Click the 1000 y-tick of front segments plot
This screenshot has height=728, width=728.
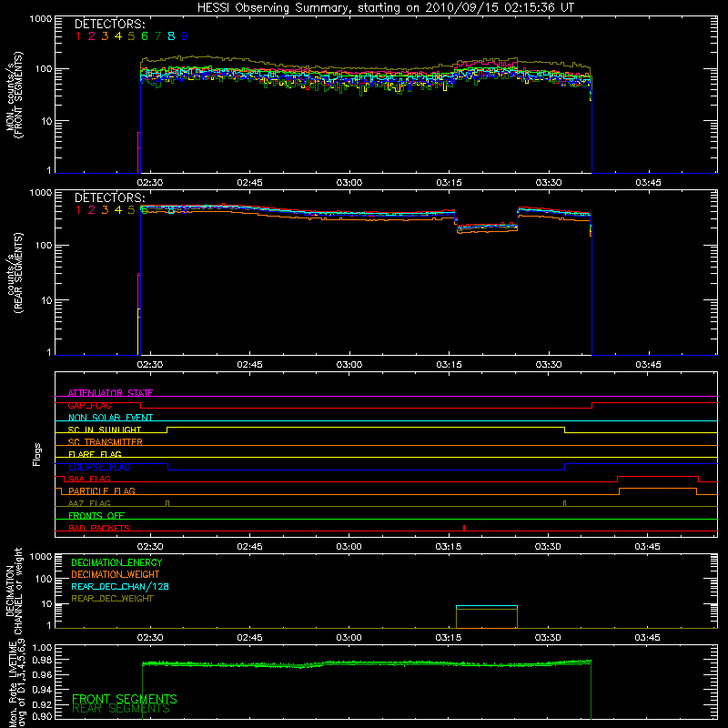(40, 19)
